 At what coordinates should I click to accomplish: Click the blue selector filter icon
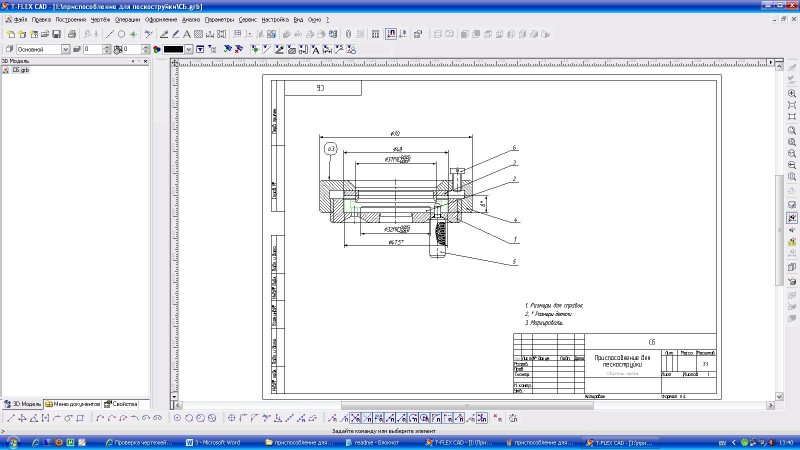tap(200, 49)
